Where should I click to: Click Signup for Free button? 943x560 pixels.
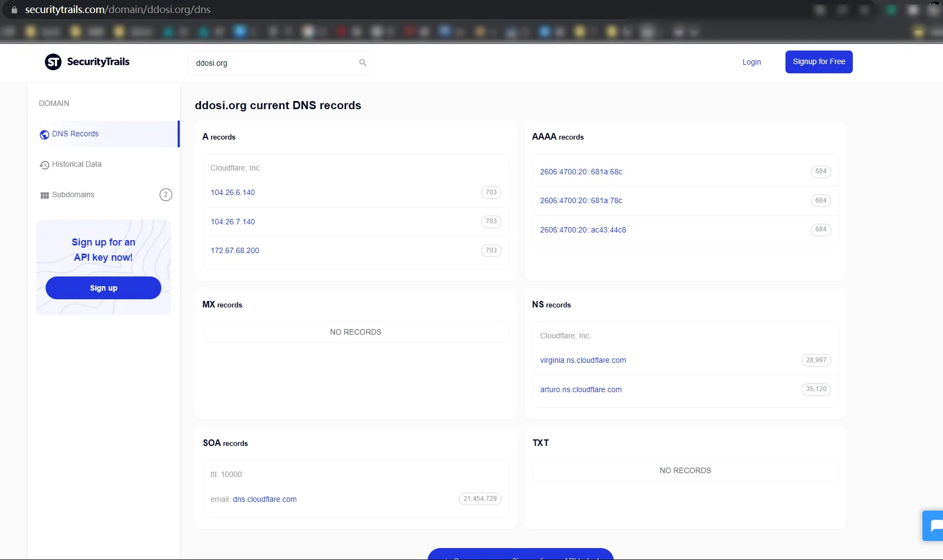coord(819,62)
